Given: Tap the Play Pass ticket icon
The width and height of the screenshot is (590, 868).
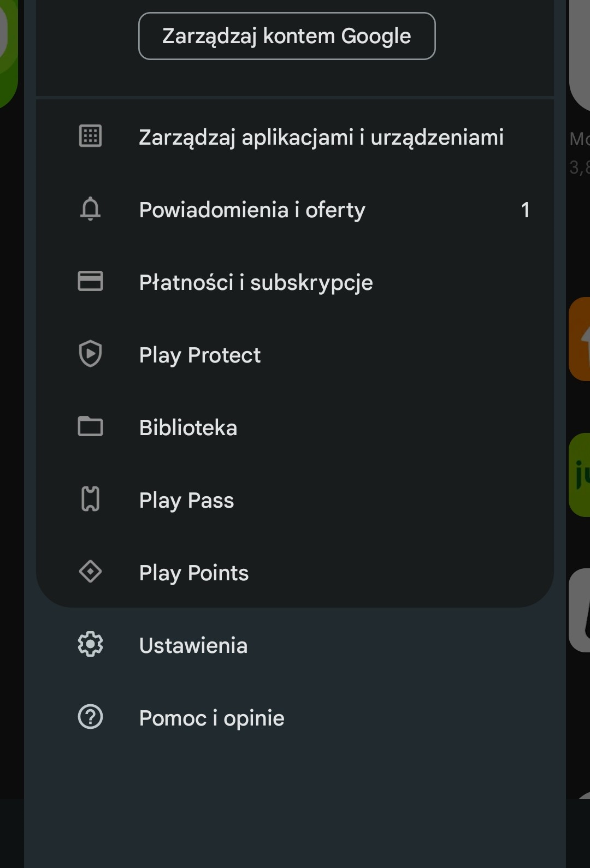Looking at the screenshot, I should point(90,500).
